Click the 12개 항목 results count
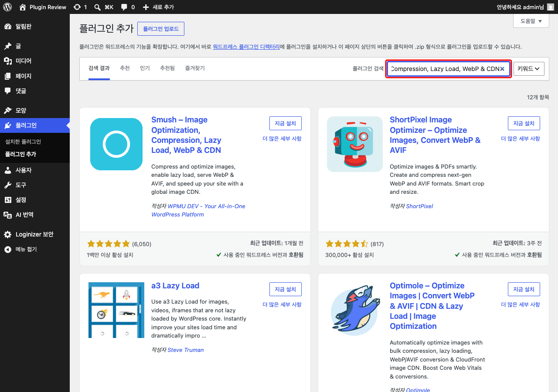558x392 pixels. click(538, 97)
